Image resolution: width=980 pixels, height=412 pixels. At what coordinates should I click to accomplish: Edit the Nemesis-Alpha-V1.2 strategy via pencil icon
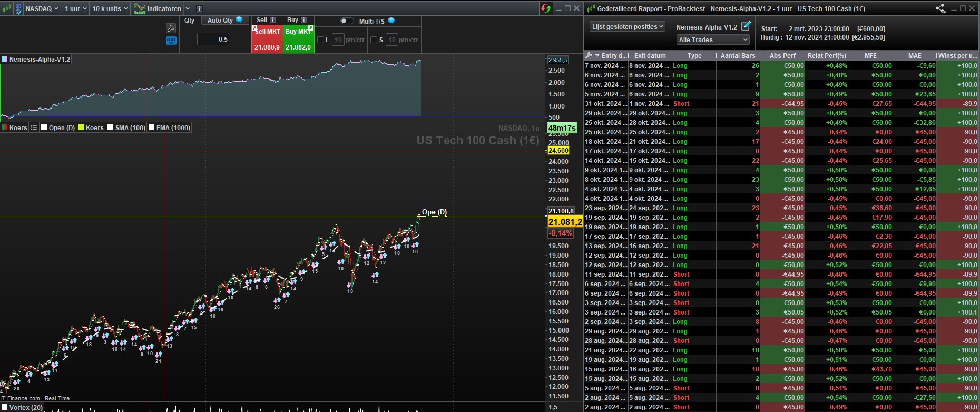746,26
